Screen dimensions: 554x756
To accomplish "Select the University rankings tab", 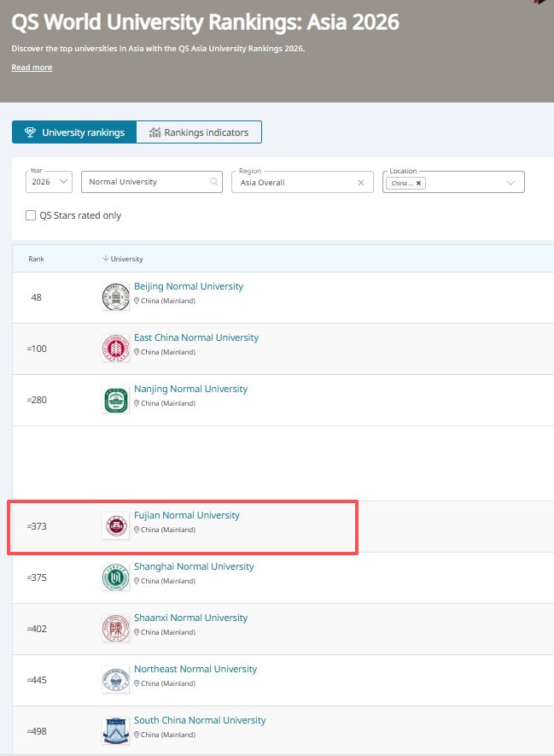I will [74, 132].
